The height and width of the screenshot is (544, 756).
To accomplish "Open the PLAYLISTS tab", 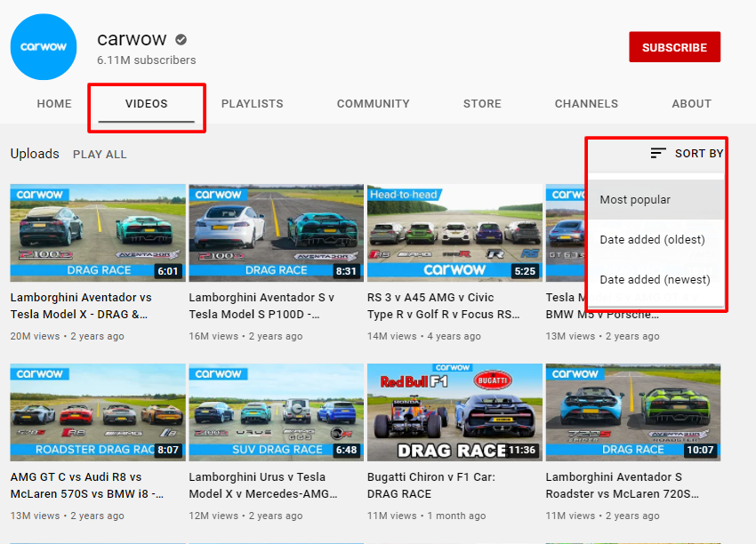I will click(253, 104).
